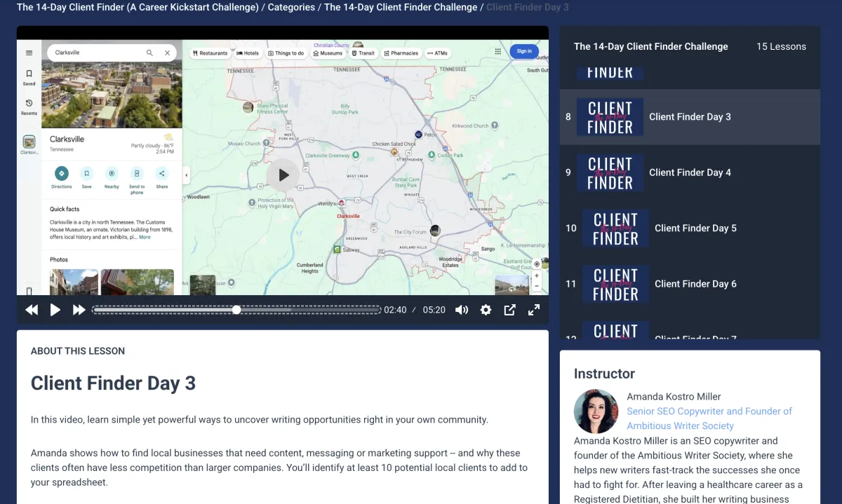Enter fullscreen with the expand icon

(x=534, y=310)
